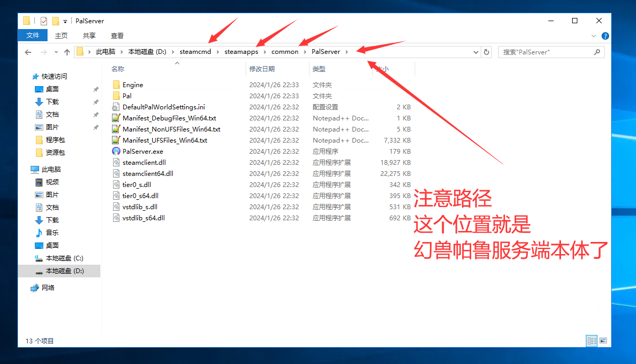Select vstdlib_s.dll file icon
Screen dimensions: 636x364
pyautogui.click(x=116, y=207)
